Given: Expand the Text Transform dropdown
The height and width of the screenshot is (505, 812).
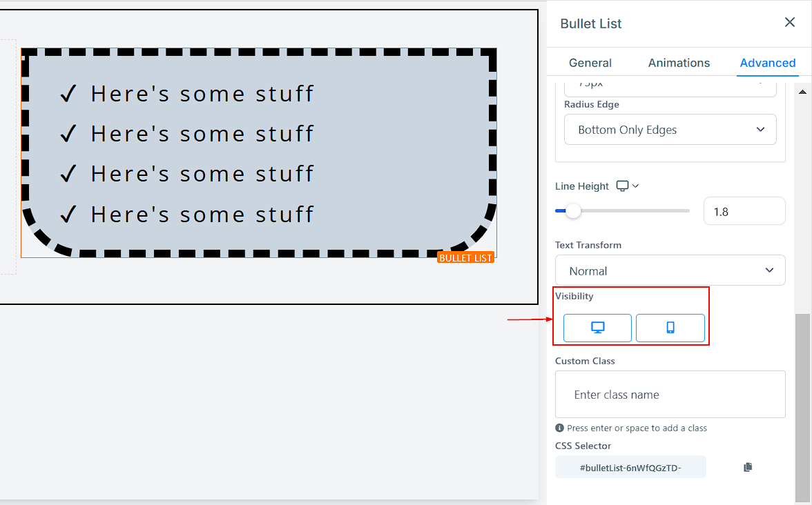Looking at the screenshot, I should click(670, 270).
